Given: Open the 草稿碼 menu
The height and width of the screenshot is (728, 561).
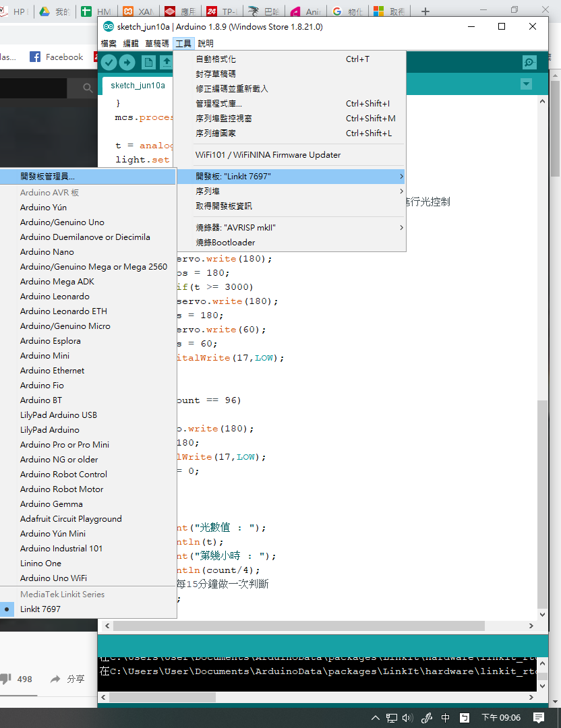Looking at the screenshot, I should click(157, 43).
